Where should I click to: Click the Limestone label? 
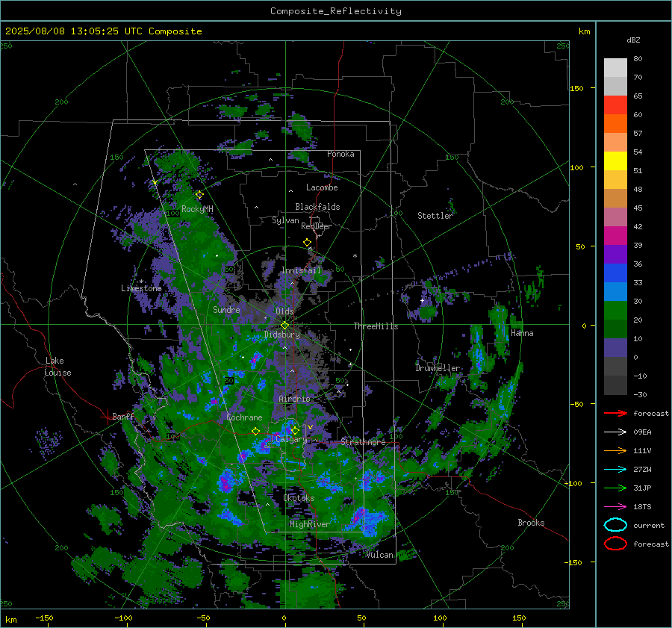click(x=141, y=288)
